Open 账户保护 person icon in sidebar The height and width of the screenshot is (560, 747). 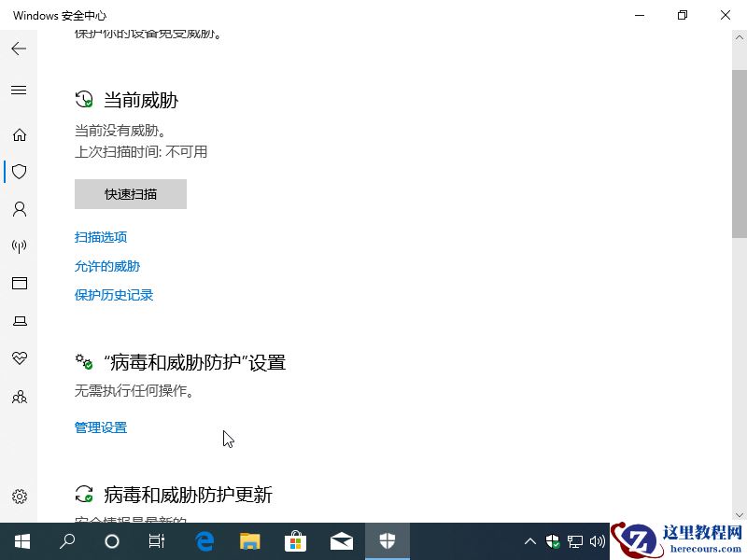pyautogui.click(x=19, y=209)
